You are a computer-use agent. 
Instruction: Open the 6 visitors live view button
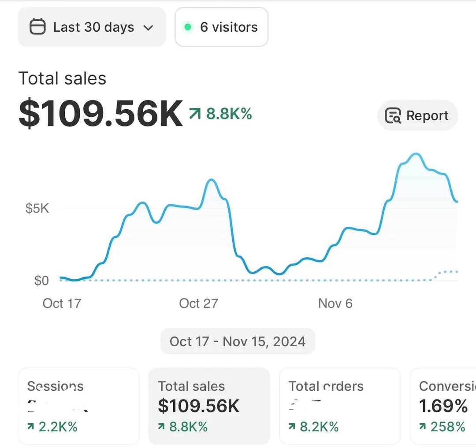click(x=221, y=27)
